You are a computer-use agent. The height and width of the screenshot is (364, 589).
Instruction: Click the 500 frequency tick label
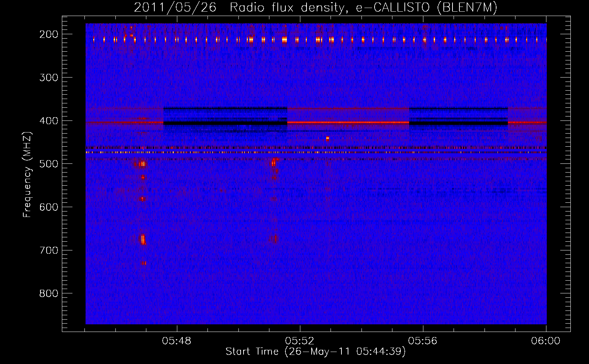tap(48, 164)
